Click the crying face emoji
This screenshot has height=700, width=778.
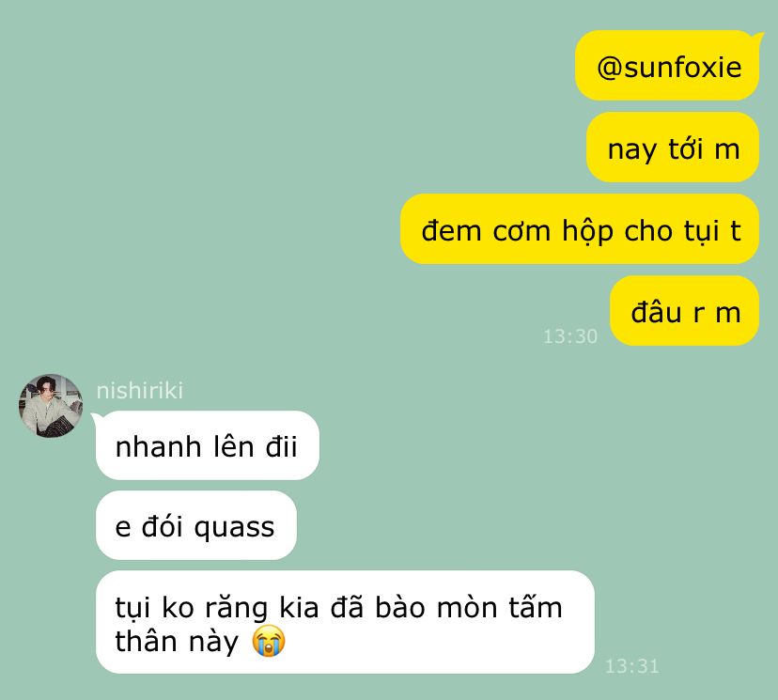tap(269, 641)
